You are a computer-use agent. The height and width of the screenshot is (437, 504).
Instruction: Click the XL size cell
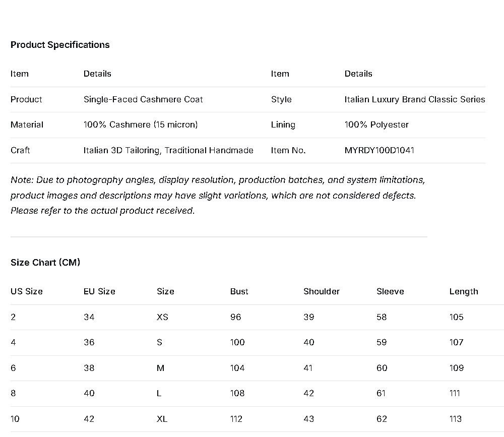pos(162,419)
